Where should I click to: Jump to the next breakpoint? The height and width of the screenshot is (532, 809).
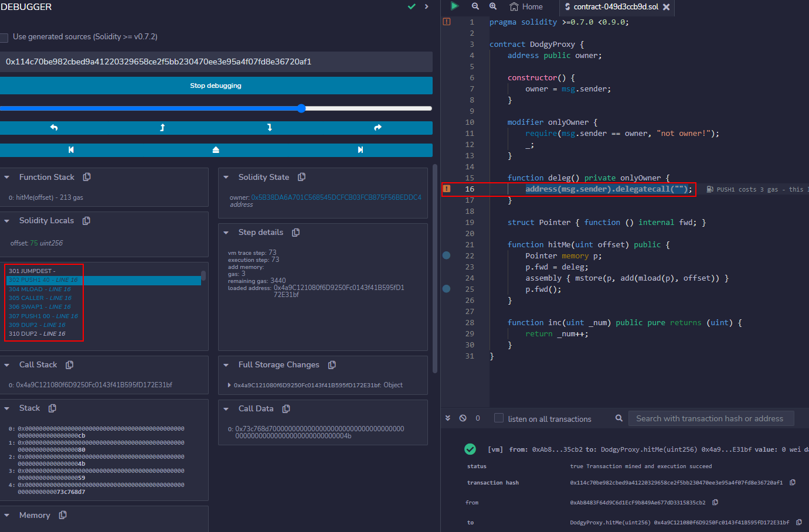(x=360, y=150)
